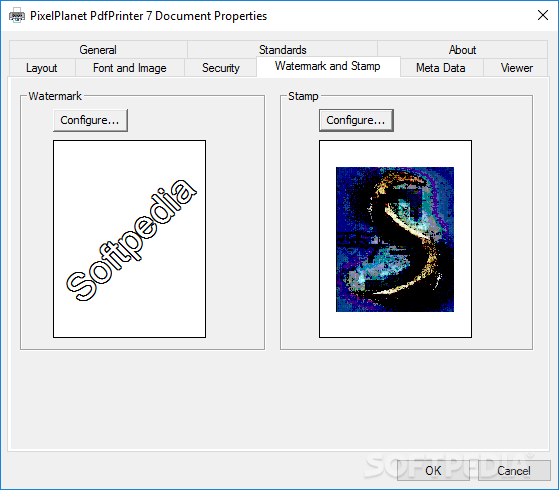Viewport: 559px width, 492px height.
Task: Confirm settings with the OK button
Action: [433, 471]
